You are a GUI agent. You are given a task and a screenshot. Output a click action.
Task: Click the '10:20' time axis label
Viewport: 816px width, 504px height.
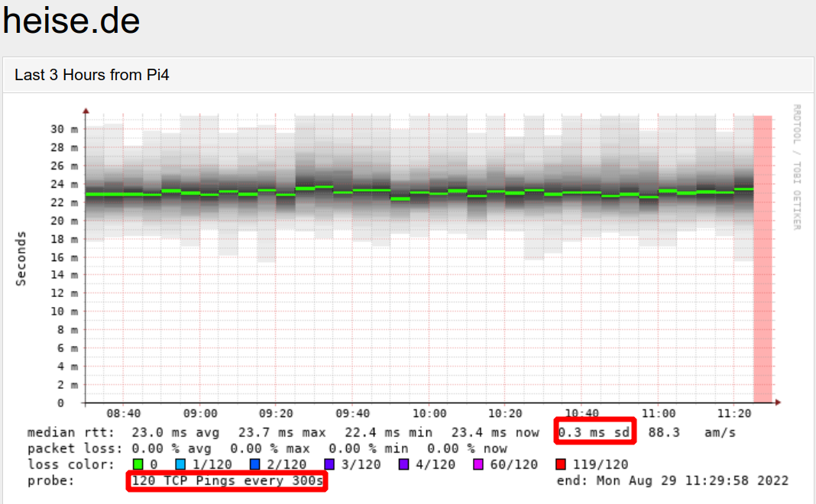(505, 413)
